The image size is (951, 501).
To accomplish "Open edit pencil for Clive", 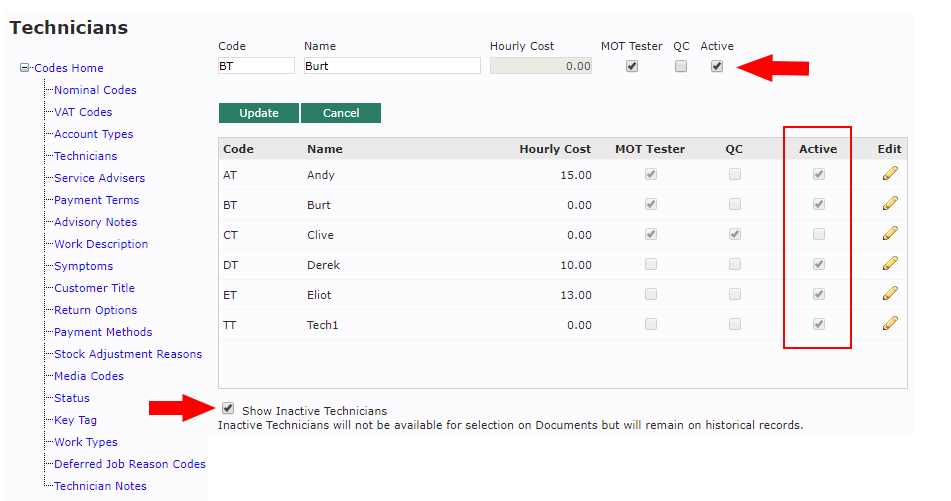I will [x=889, y=234].
